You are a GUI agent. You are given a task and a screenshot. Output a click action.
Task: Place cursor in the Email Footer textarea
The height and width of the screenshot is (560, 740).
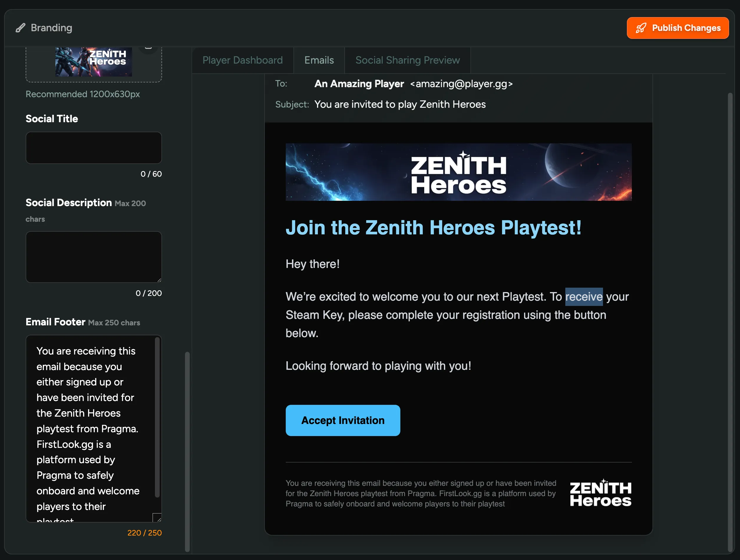point(89,418)
